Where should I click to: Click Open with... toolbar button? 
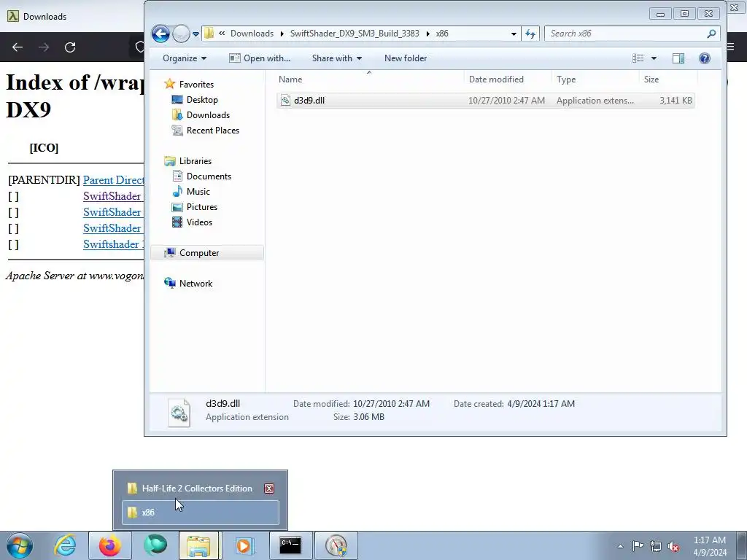[260, 58]
